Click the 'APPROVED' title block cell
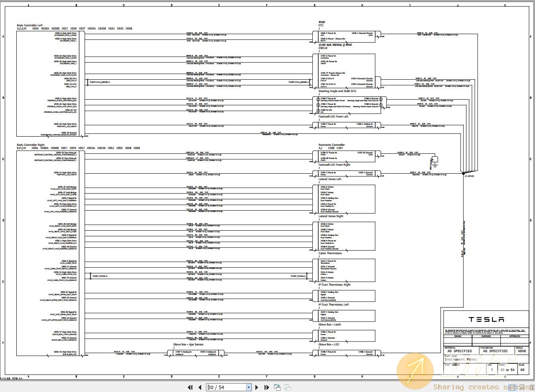 (x=514, y=336)
